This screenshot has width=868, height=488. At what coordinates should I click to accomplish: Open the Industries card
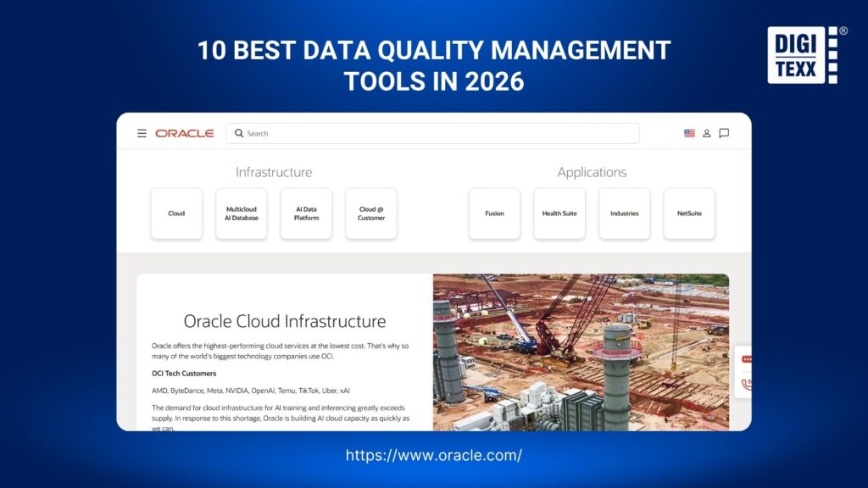tap(625, 213)
